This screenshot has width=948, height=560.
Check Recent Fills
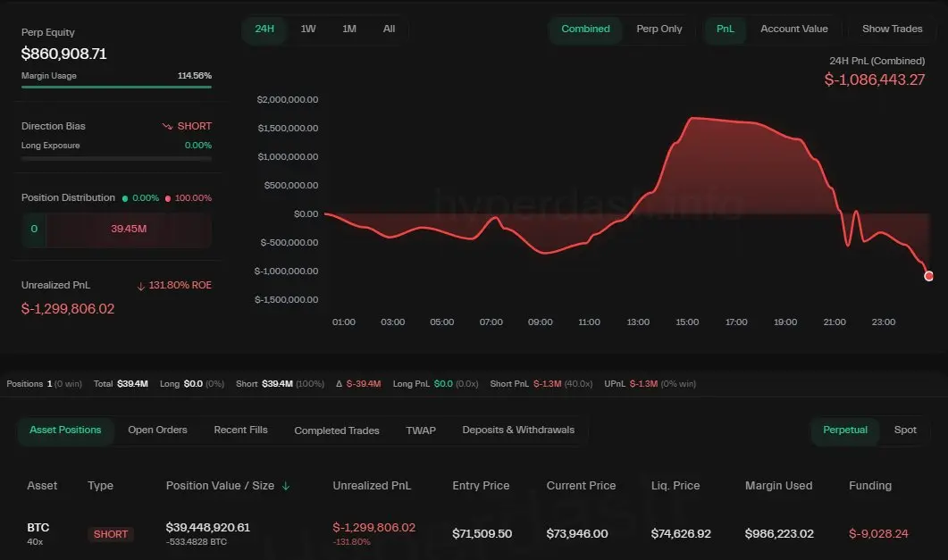[240, 430]
